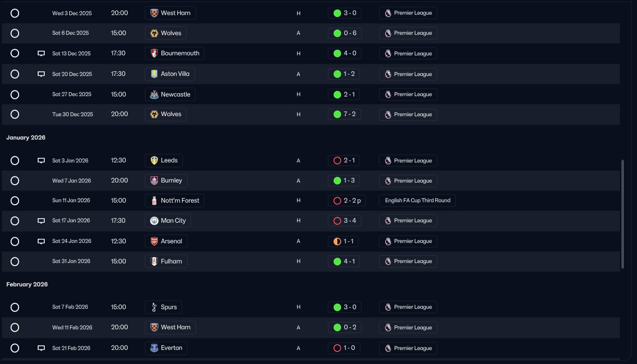Click the Premier League logo in the Leeds row

pos(388,161)
